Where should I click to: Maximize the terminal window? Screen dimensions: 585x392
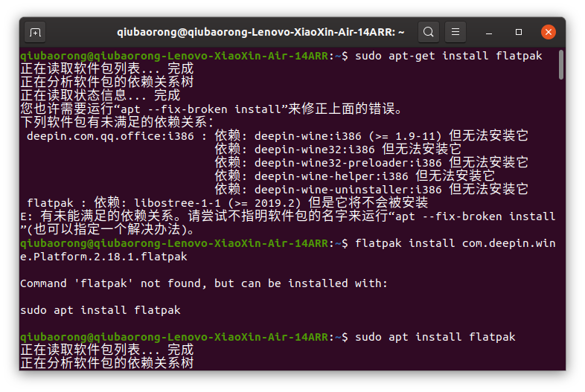pyautogui.click(x=519, y=32)
